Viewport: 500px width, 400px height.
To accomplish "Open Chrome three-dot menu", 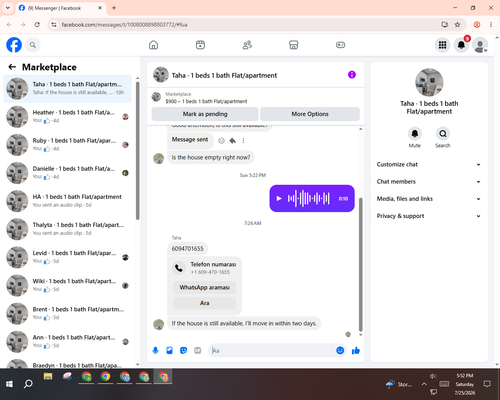I will [x=491, y=25].
